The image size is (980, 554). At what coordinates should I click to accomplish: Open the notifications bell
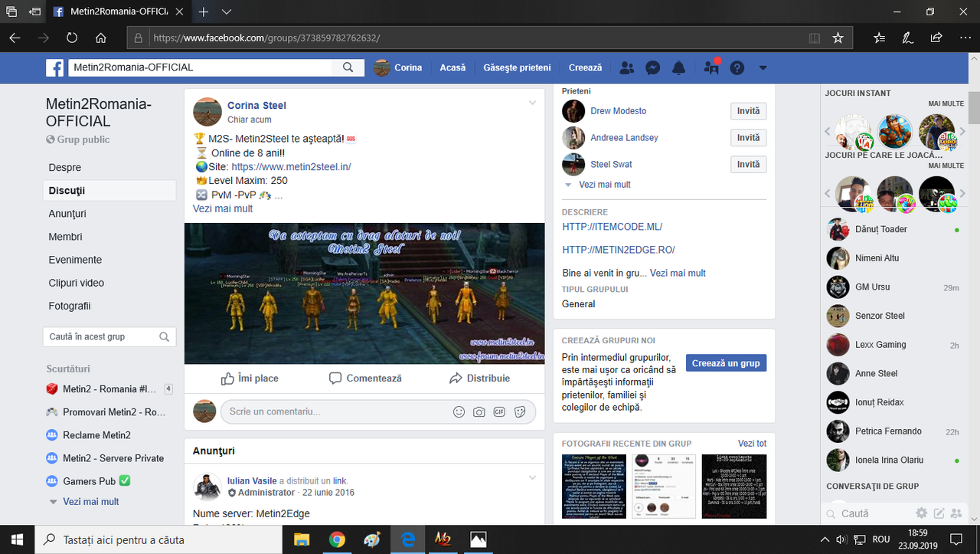678,67
